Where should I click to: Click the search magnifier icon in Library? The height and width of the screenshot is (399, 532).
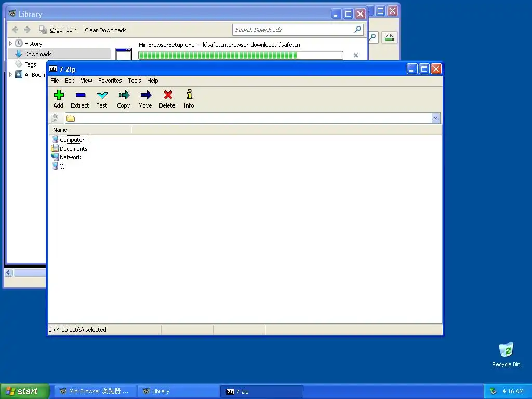357,30
